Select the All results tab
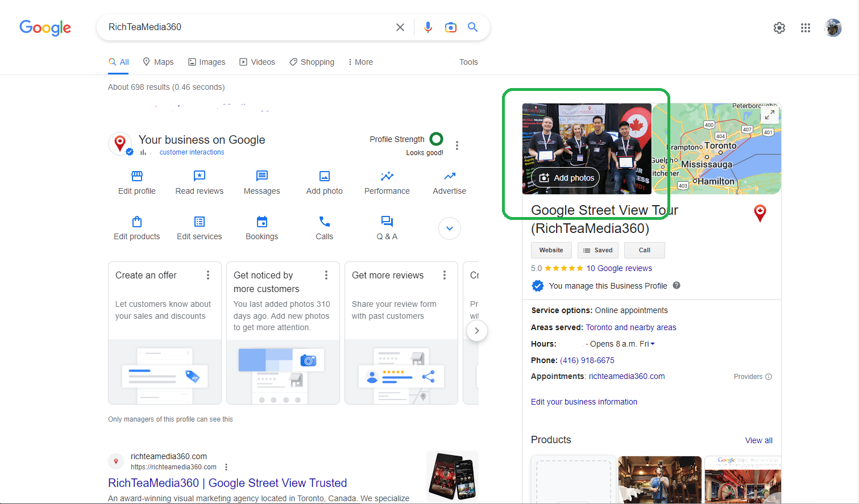Viewport: 859px width, 504px height. 119,62
